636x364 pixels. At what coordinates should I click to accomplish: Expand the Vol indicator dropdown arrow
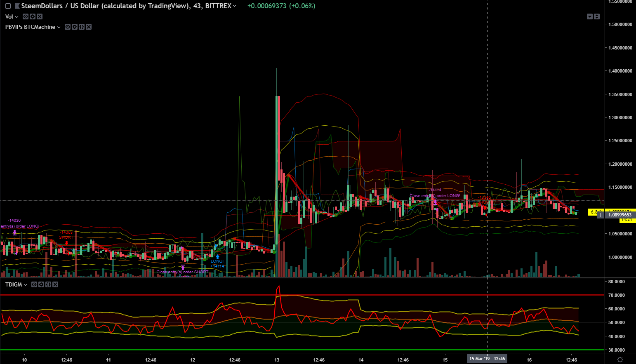tap(17, 17)
